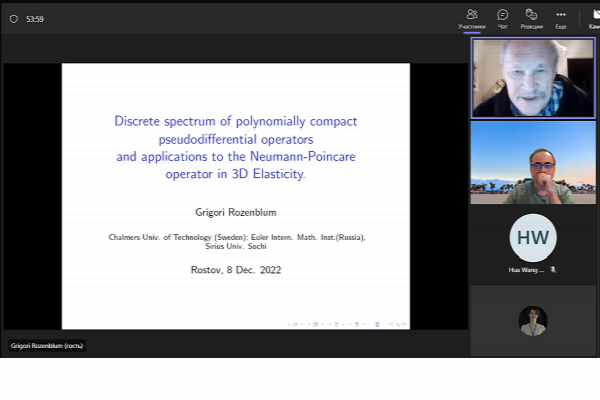This screenshot has height=400, width=600.
Task: Open the Реакции reactions menu
Action: point(532,19)
